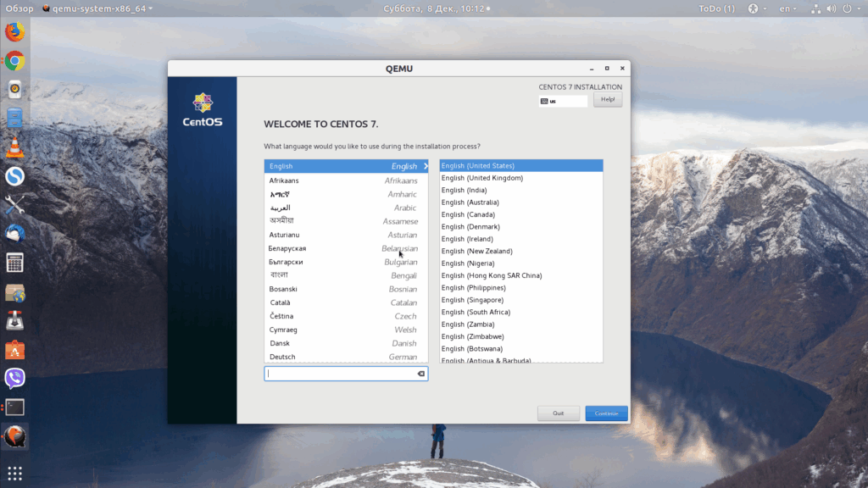Minimize the QEMU window

[x=592, y=69]
